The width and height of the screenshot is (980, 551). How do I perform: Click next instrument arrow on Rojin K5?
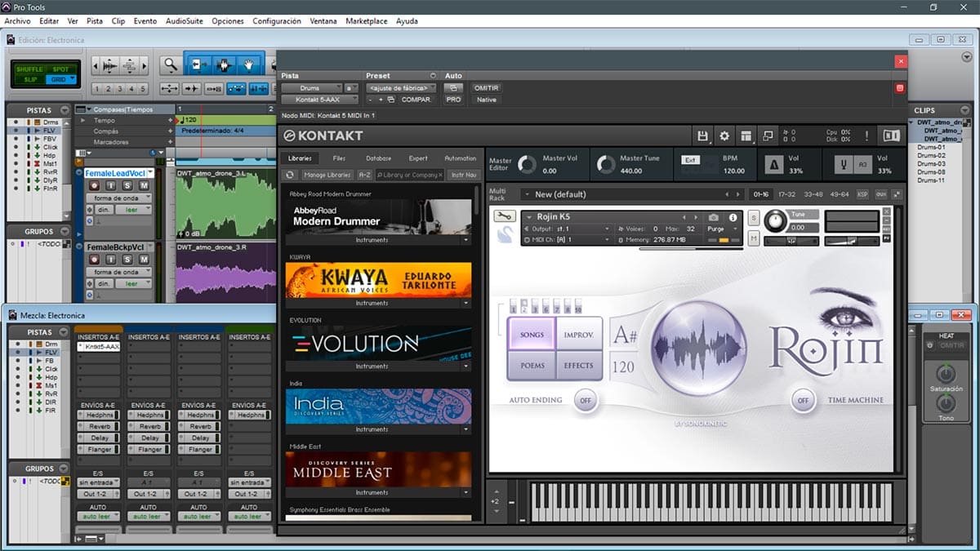[696, 217]
